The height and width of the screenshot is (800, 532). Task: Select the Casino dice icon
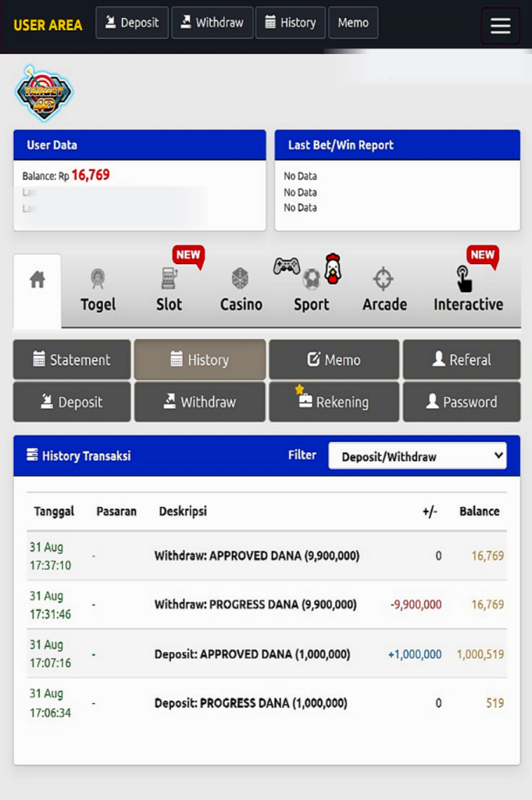pyautogui.click(x=241, y=279)
